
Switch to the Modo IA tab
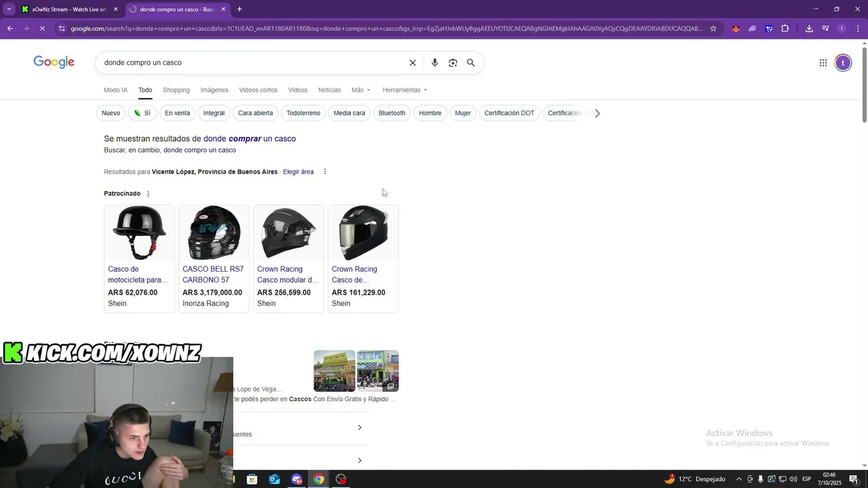(x=115, y=90)
